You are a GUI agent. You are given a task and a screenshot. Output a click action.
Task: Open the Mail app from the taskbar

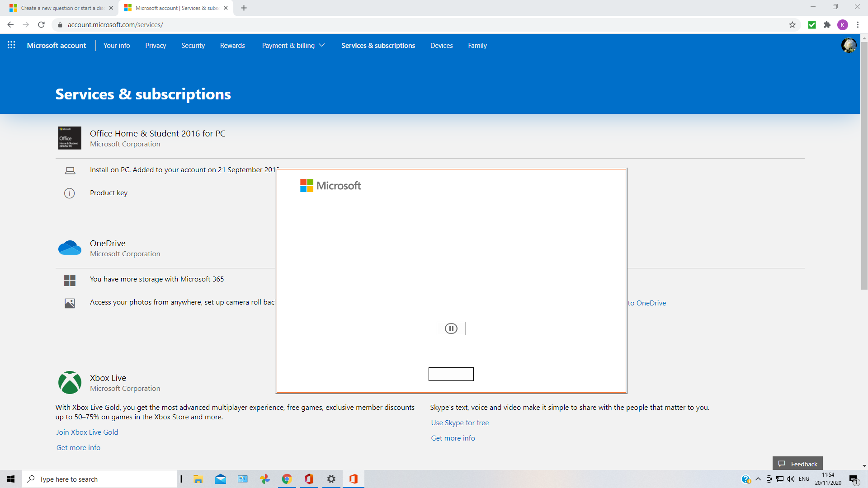pos(220,479)
